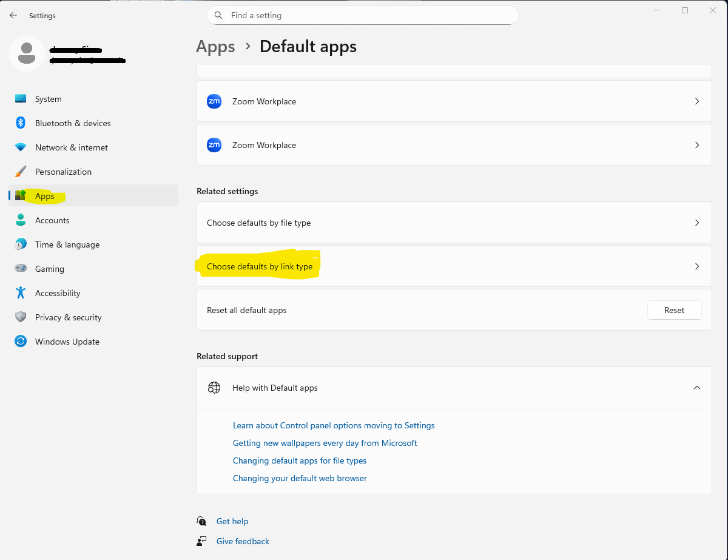728x560 pixels.
Task: Expand Choose defaults by file type
Action: tap(697, 223)
